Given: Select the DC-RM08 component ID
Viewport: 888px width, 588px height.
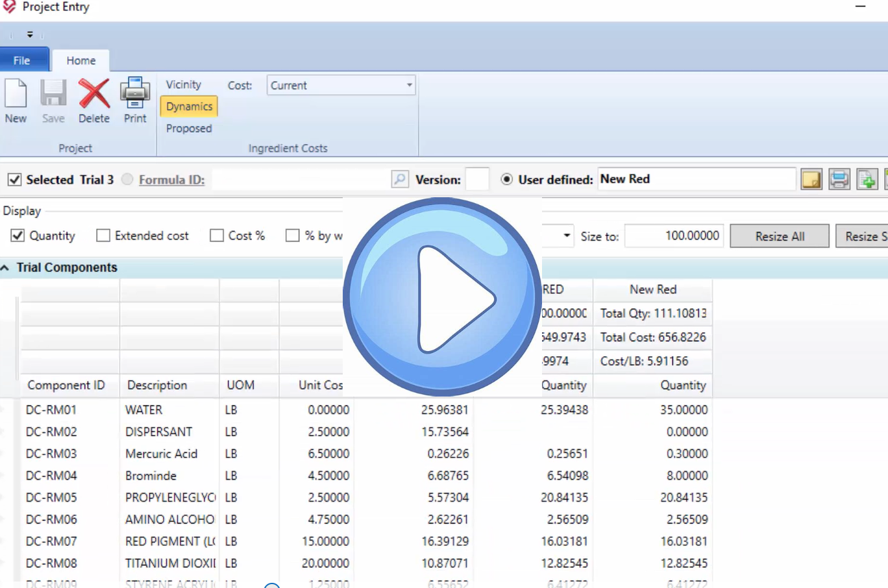Looking at the screenshot, I should 51,563.
